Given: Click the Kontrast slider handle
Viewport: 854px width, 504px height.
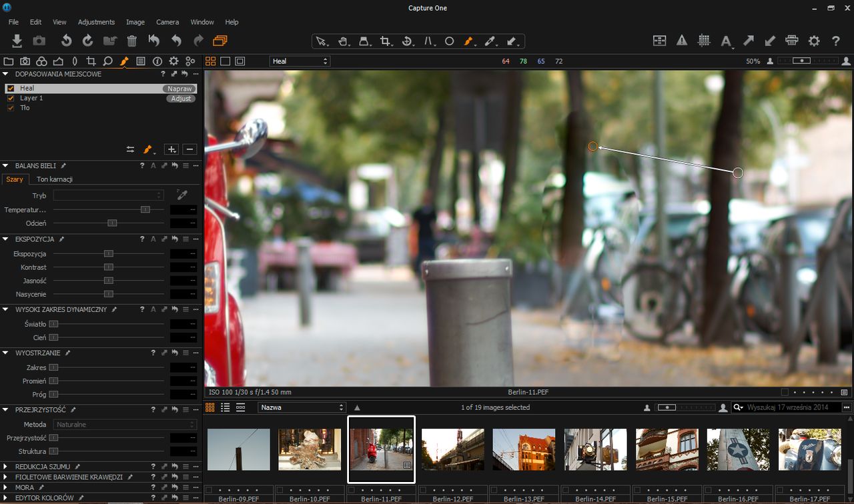Looking at the screenshot, I should click(108, 267).
